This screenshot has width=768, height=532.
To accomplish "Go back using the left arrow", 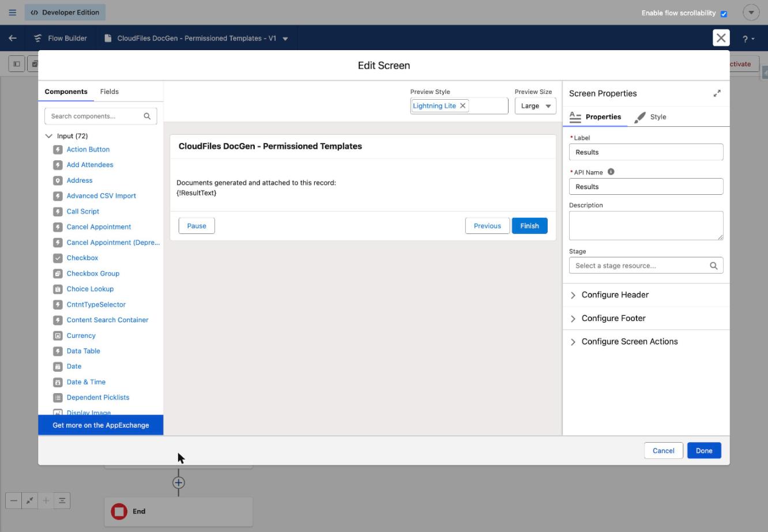I will pos(13,38).
